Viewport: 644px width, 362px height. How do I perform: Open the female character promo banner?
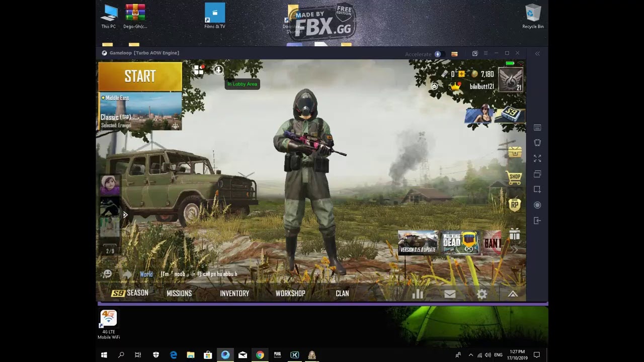click(x=480, y=114)
